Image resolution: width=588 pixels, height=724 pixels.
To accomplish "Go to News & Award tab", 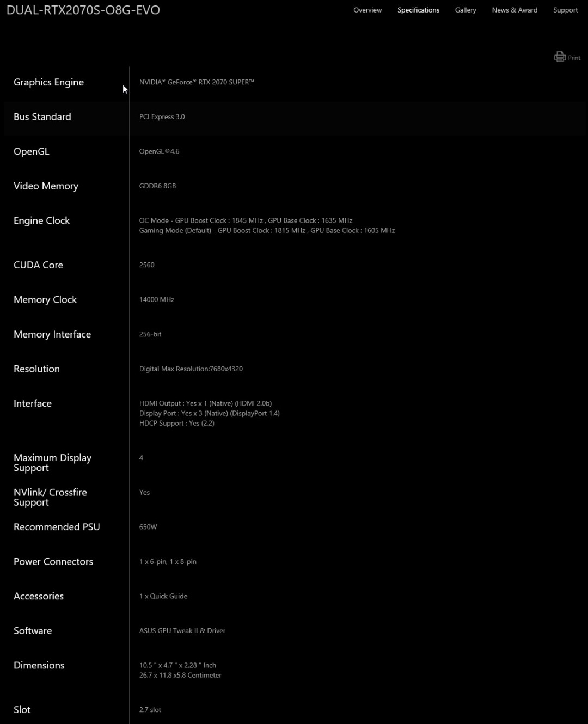I will [x=514, y=10].
